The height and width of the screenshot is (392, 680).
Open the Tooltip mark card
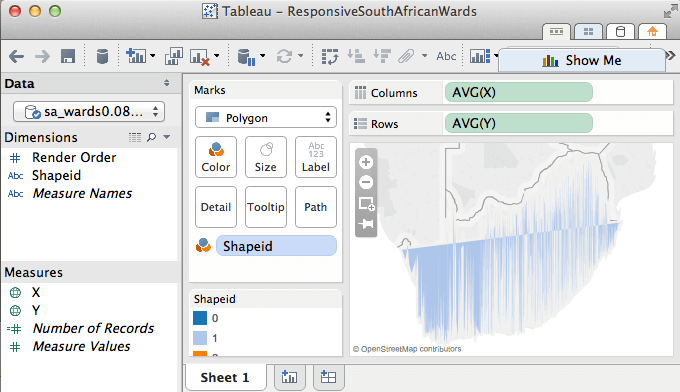pos(266,207)
